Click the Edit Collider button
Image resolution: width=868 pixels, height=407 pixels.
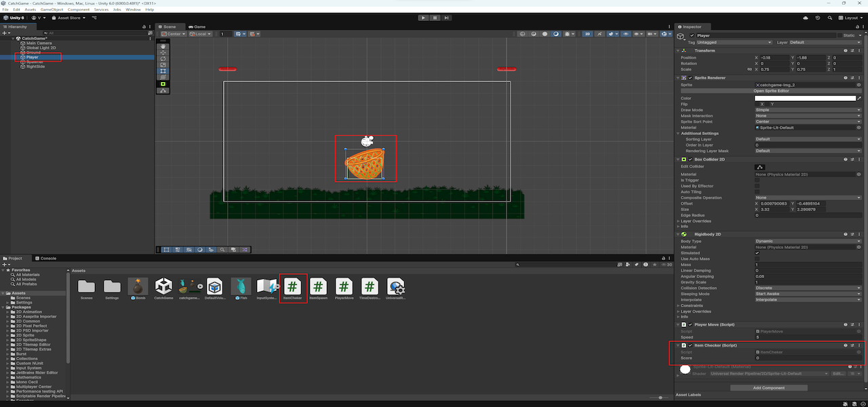coord(760,167)
